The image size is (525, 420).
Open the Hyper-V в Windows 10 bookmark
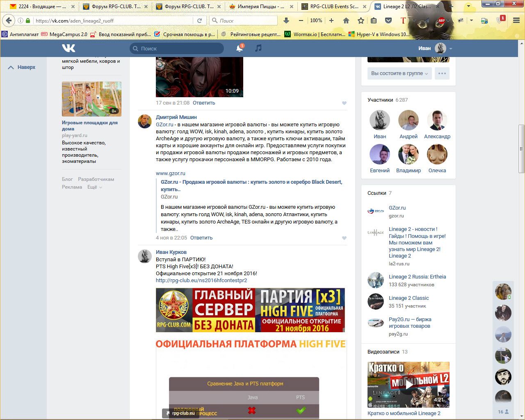[379, 34]
